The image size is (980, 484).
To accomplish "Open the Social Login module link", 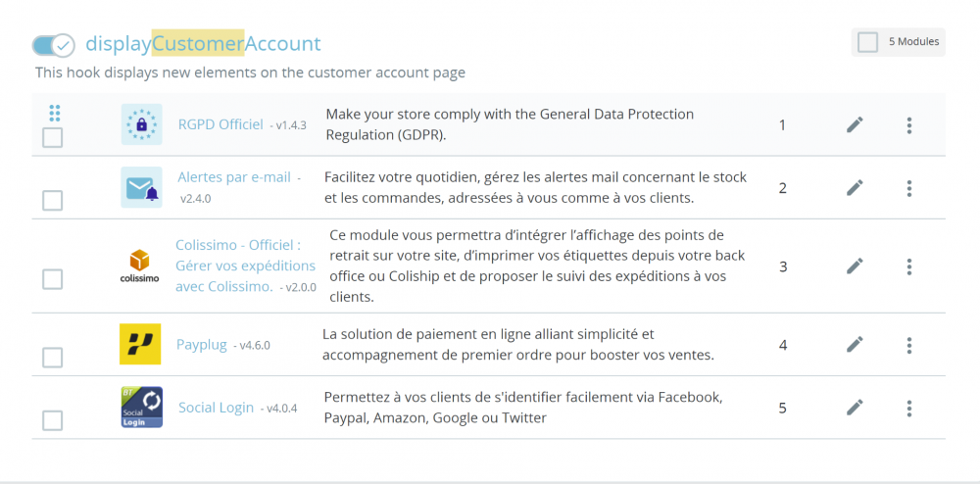I will coord(216,408).
